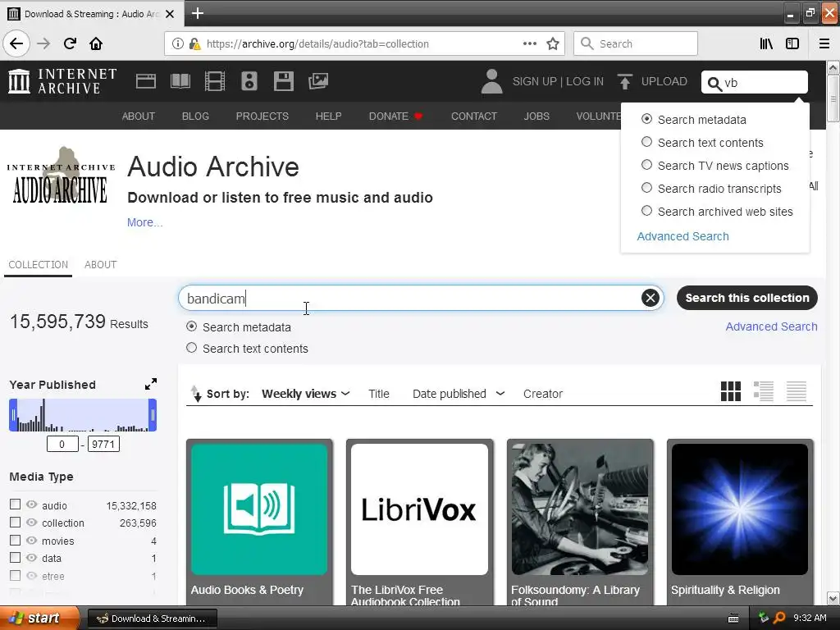
Task: Go to the browser home page
Action: 96,43
